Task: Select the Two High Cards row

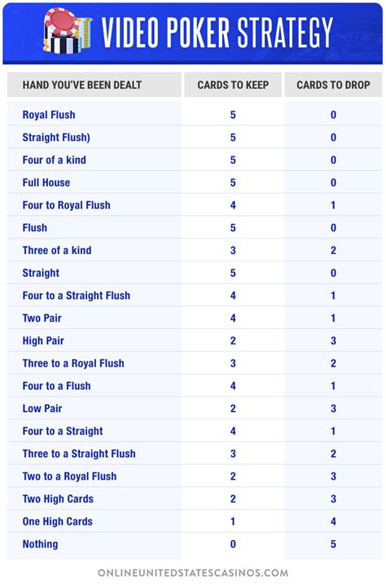Action: 195,498
